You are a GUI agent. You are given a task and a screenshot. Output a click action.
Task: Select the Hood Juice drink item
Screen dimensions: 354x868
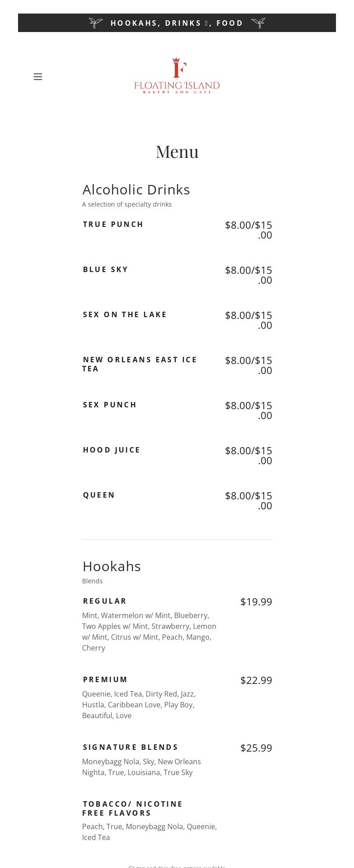(112, 450)
